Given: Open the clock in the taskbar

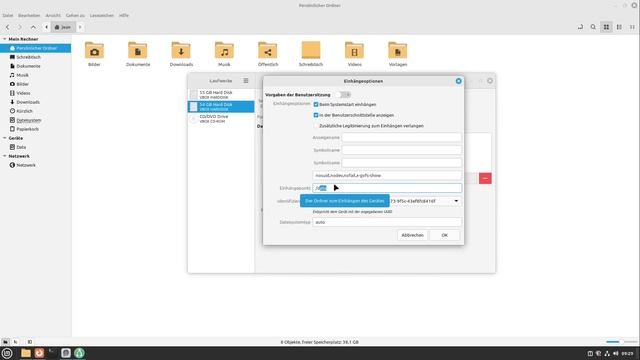Looking at the screenshot, I should pos(627,353).
